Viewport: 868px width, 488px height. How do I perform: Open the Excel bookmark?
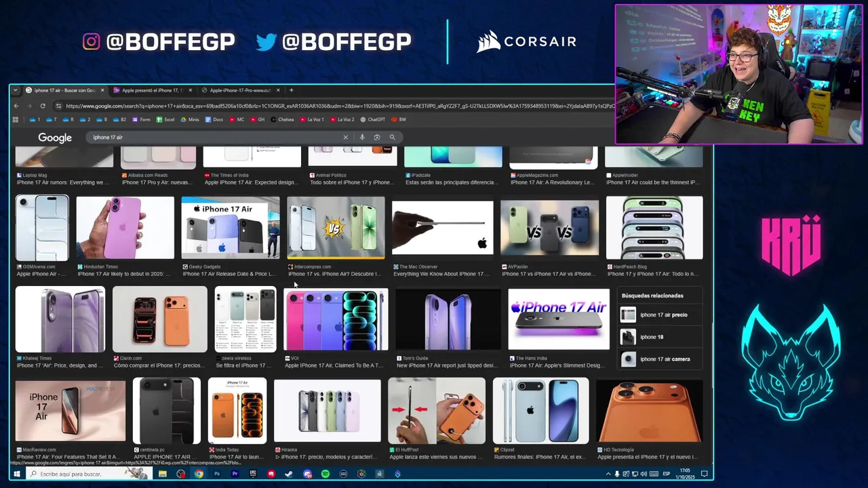[165, 119]
